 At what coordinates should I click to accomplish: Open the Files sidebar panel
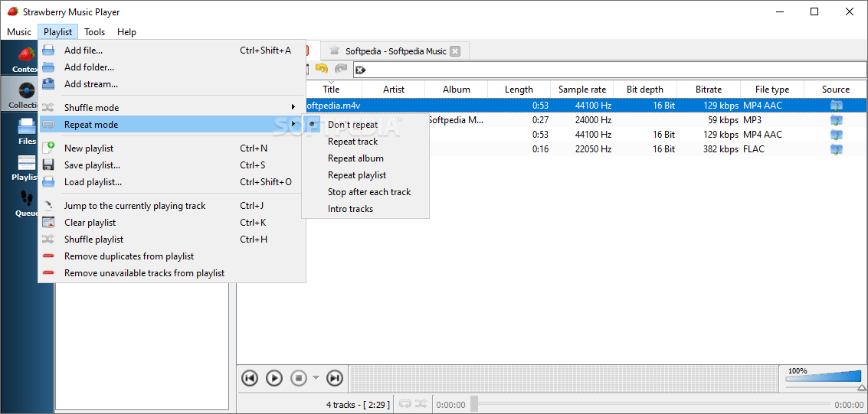pyautogui.click(x=27, y=131)
